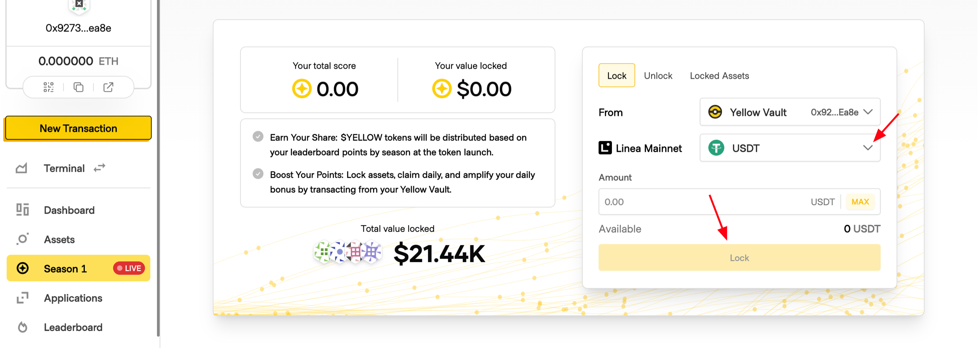Screen dimensions: 980x348
Task: Open the USDT token dropdown
Action: point(790,148)
